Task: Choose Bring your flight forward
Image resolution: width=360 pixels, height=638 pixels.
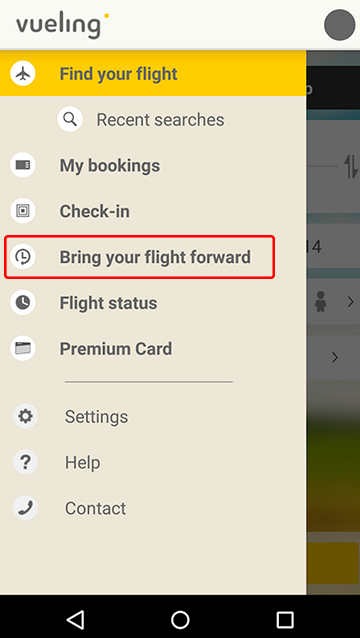Action: [140, 257]
